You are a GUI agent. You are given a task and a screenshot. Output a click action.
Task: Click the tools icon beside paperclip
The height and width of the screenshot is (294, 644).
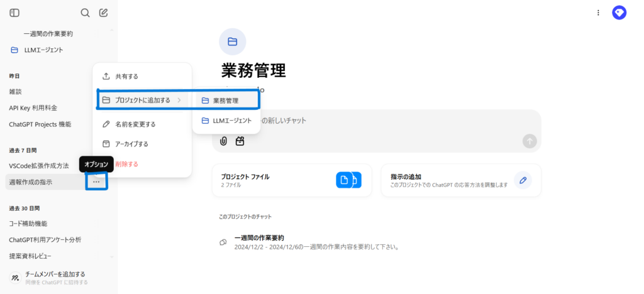(240, 141)
